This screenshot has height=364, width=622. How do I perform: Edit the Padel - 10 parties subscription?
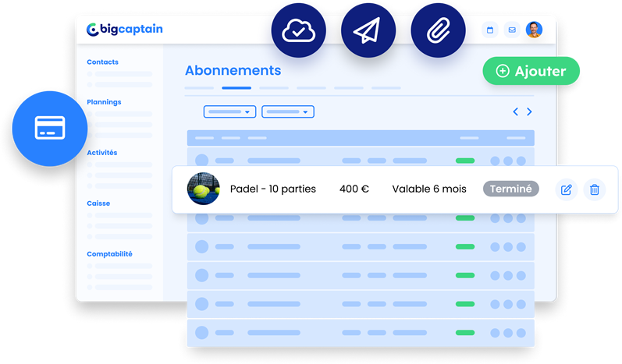(x=566, y=189)
